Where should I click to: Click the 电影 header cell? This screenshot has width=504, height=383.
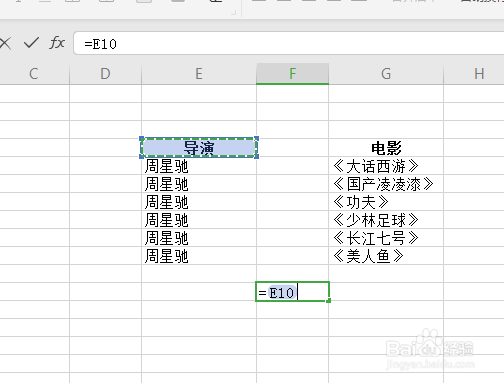(386, 148)
